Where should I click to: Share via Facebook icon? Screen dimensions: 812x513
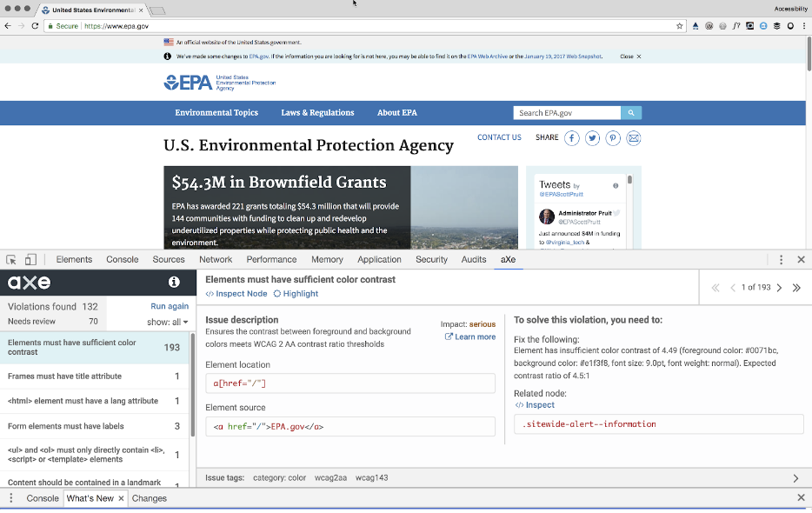pos(572,138)
